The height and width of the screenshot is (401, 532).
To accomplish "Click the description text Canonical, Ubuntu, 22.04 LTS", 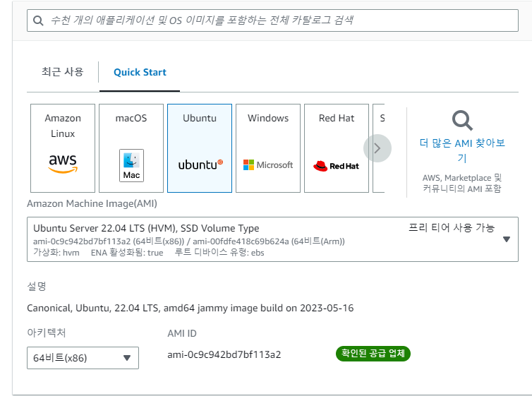I will click(190, 308).
